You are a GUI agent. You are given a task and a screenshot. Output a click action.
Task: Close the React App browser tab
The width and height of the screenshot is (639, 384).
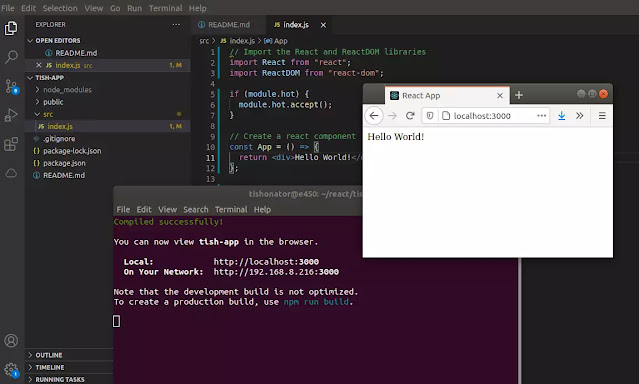(x=500, y=96)
